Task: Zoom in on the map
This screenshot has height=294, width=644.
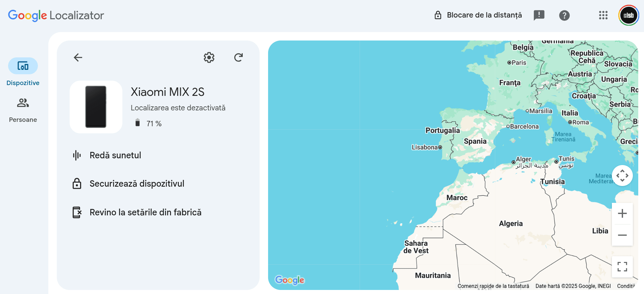Action: point(622,213)
